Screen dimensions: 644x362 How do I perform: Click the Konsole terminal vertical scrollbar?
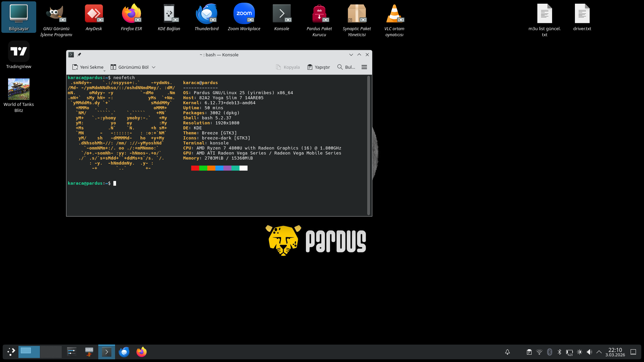coord(368,145)
